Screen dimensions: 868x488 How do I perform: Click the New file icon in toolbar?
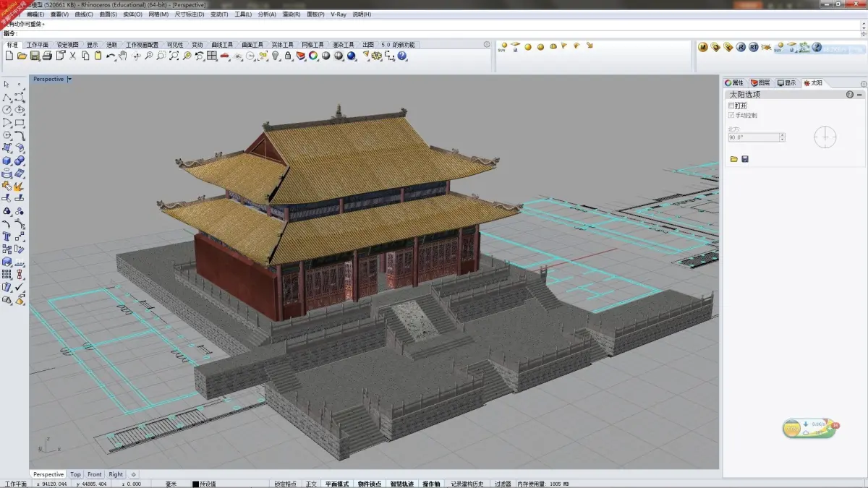pyautogui.click(x=10, y=56)
